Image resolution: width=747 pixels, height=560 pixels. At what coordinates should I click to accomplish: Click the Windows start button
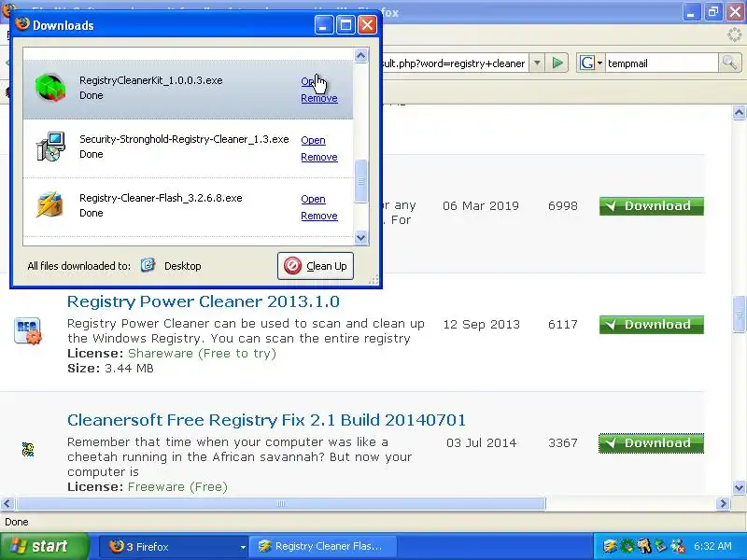[x=44, y=546]
